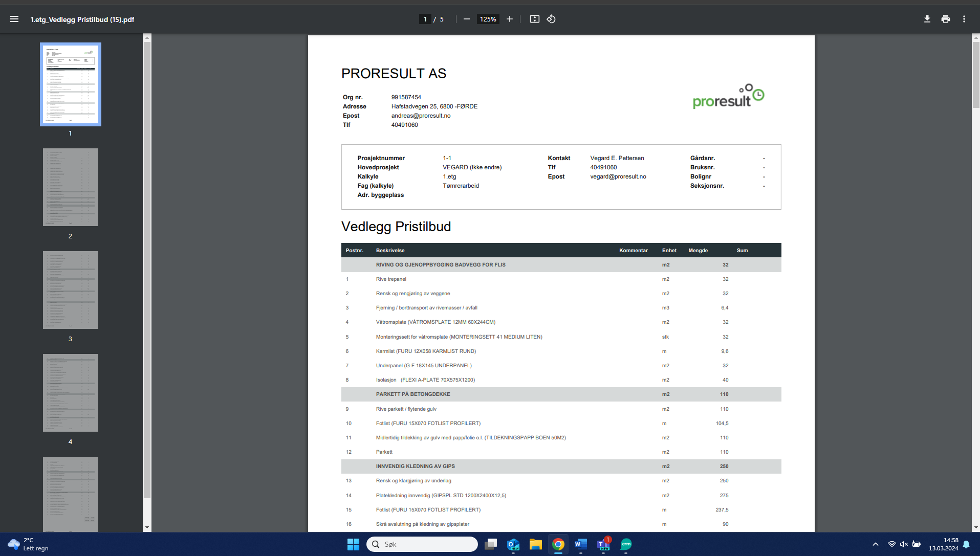Image resolution: width=980 pixels, height=556 pixels.
Task: Click the 'Rive parkett / flytende gulv' row
Action: coord(561,409)
